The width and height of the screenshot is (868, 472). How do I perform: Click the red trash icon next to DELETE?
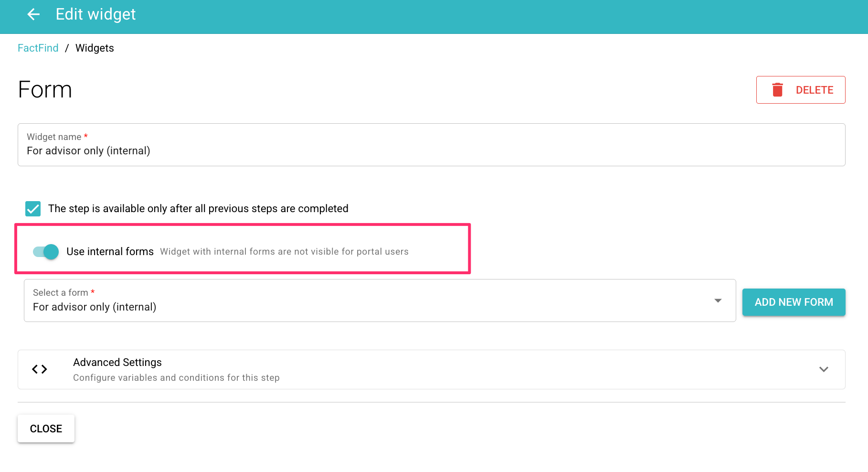(x=778, y=89)
